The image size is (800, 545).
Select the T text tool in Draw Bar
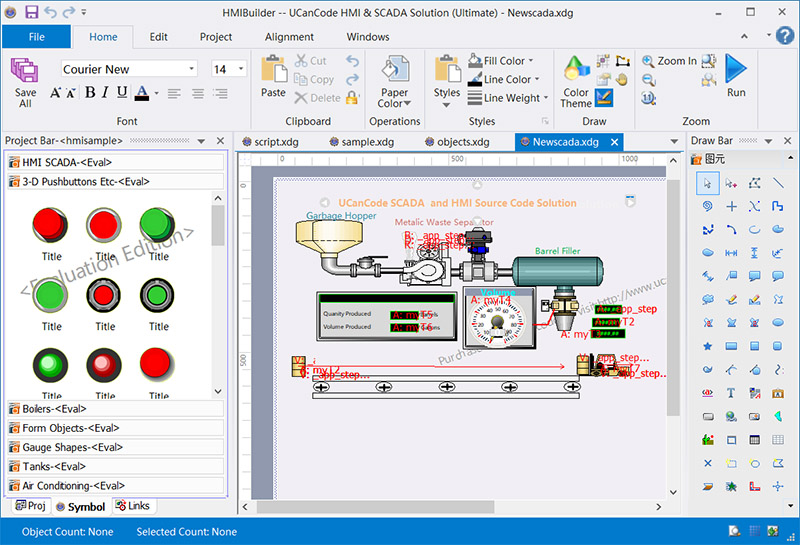coord(731,393)
